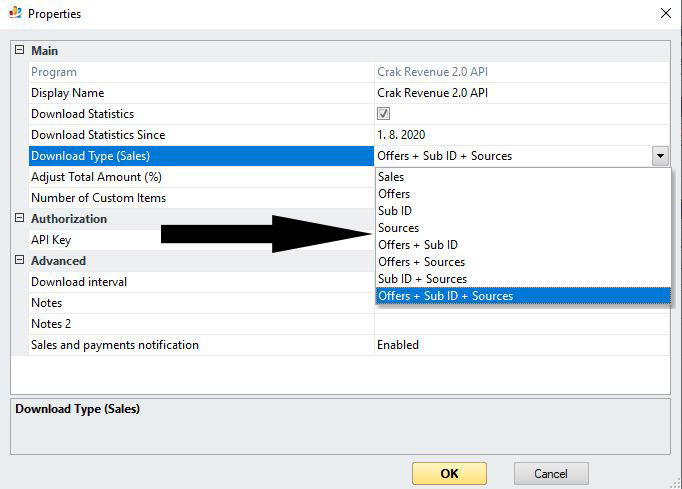Choose 'Offers + Sources' option
Screen dimensions: 682x489
point(523,261)
